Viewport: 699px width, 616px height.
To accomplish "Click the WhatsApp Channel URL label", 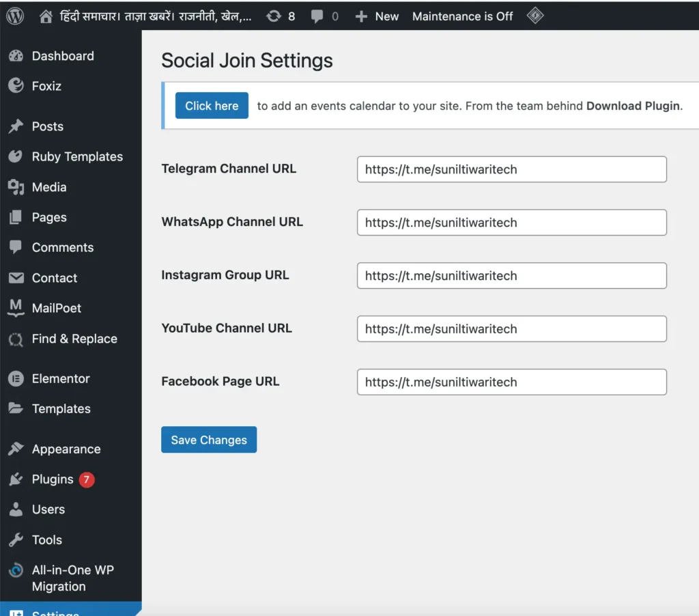I will (232, 222).
